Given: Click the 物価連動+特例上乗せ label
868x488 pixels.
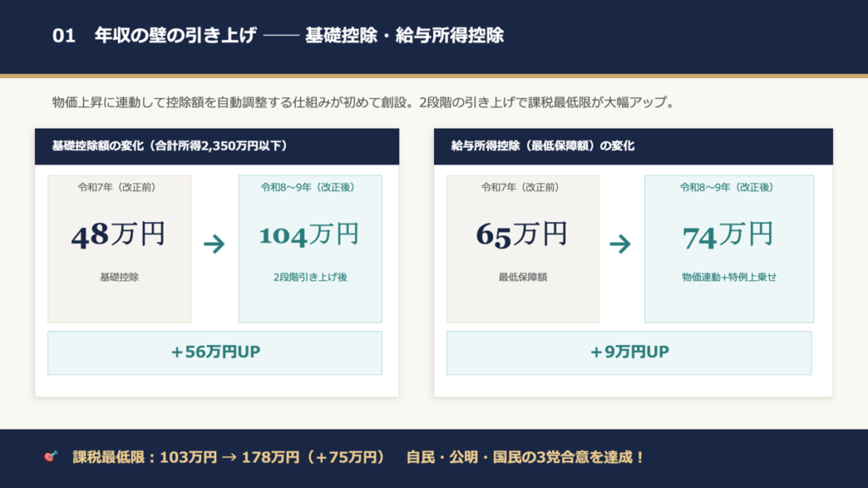Looking at the screenshot, I should [x=728, y=277].
